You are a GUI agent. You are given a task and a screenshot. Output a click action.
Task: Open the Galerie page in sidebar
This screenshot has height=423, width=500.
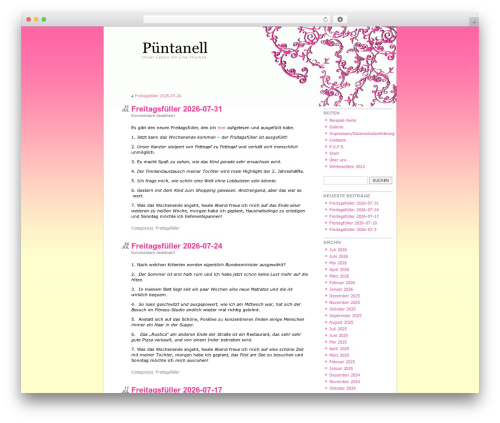pyautogui.click(x=336, y=127)
